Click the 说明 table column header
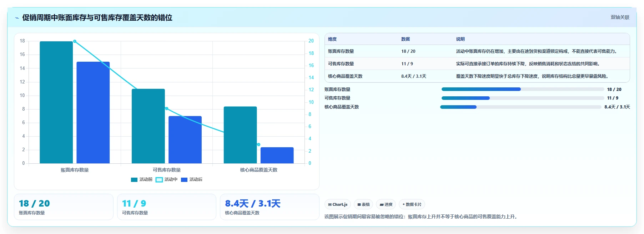This screenshot has width=644, height=234. click(460, 39)
